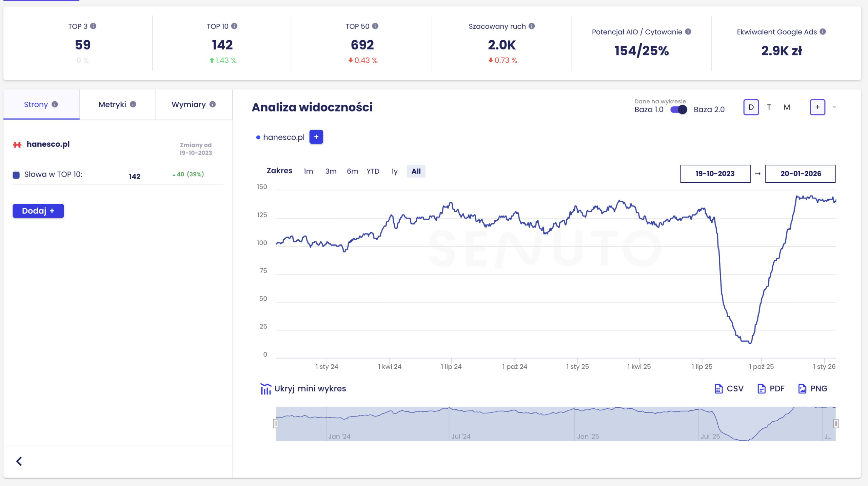Click left handle of mini chart range slider
Image resolution: width=868 pixels, height=486 pixels.
[x=276, y=423]
